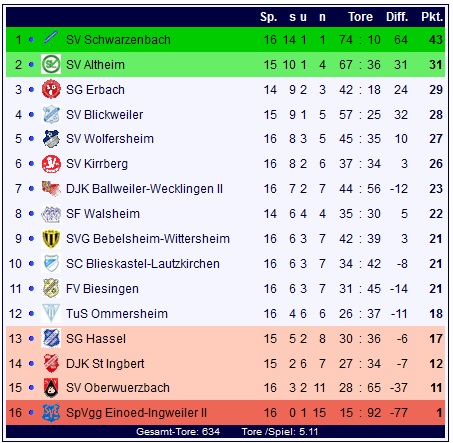The height and width of the screenshot is (443, 453).
Task: Click the SV Altheim club logo
Action: 51,64
